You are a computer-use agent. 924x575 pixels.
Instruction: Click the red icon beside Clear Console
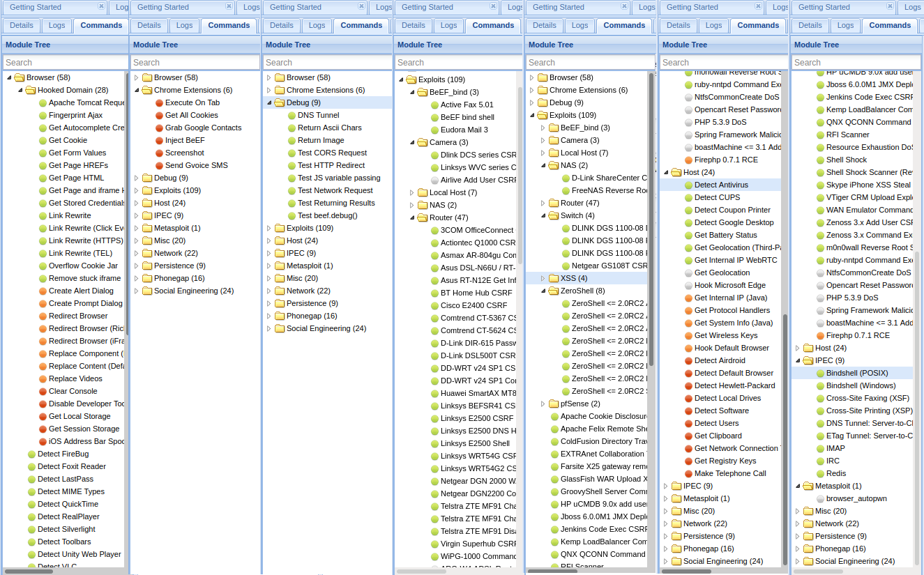[x=43, y=391]
